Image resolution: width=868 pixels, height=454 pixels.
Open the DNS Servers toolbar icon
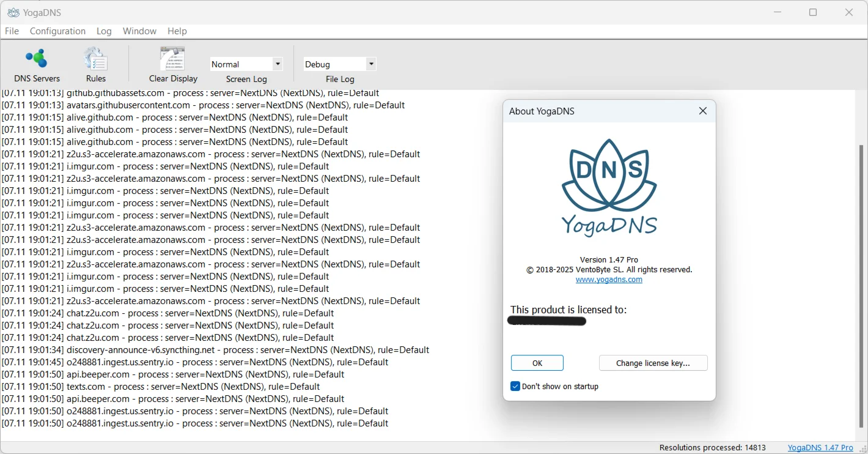[37, 65]
